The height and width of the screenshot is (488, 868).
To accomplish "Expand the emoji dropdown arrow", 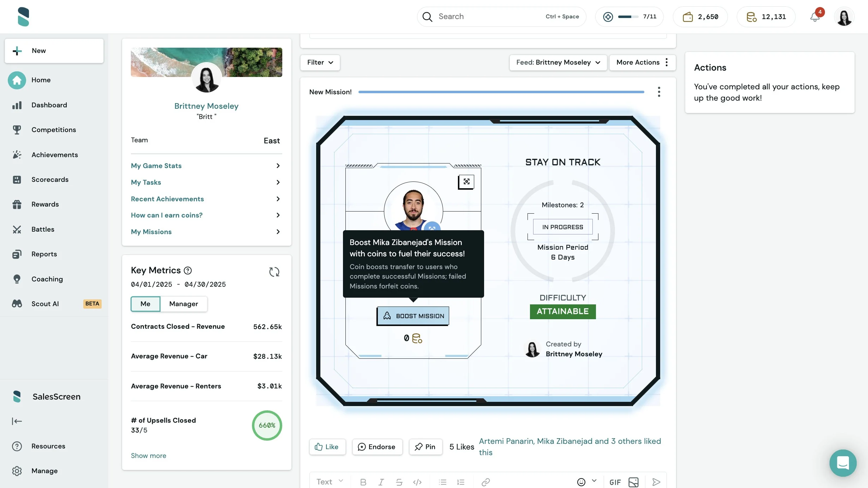I will point(594,481).
